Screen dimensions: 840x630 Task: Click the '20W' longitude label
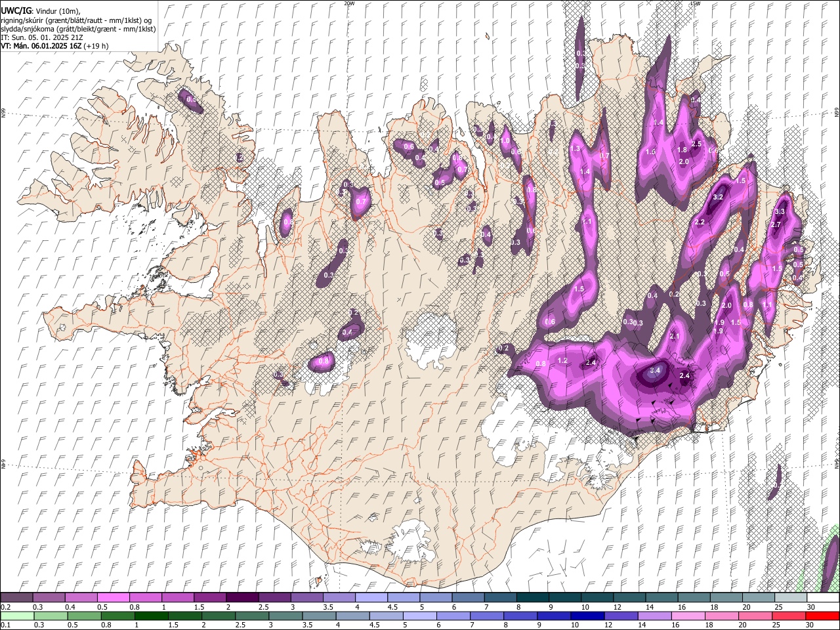349,3
